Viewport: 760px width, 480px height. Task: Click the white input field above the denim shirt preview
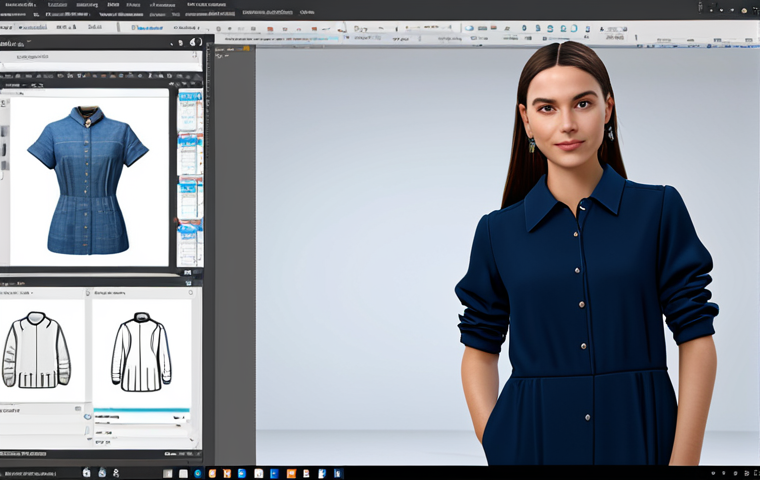[x=101, y=57]
